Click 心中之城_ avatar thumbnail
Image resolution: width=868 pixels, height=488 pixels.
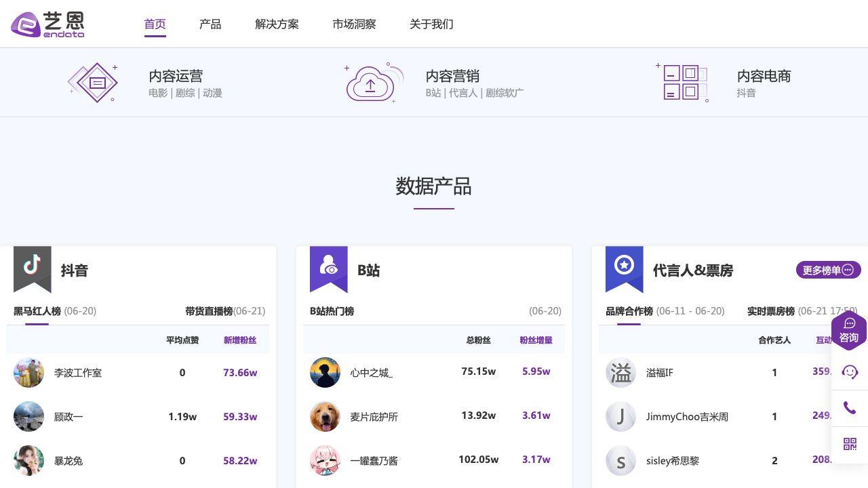pos(325,372)
